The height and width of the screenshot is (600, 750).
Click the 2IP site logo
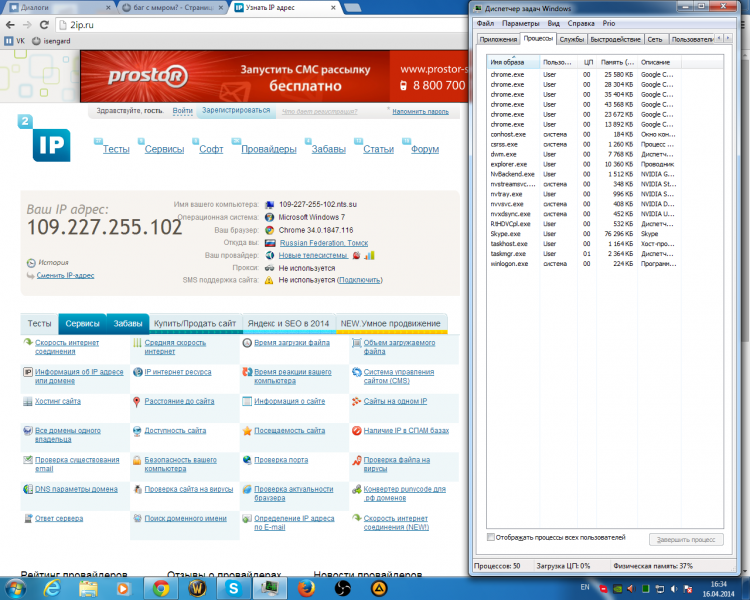click(44, 139)
